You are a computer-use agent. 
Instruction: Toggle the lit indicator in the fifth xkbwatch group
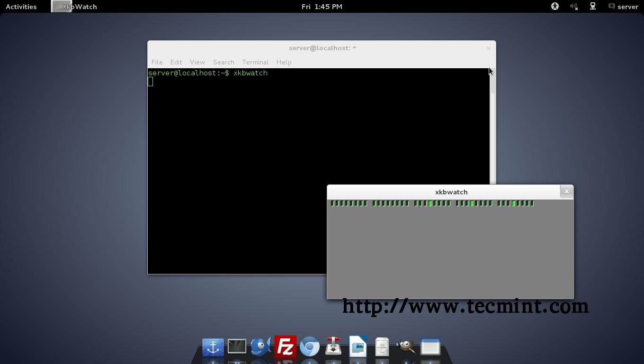[x=514, y=203]
